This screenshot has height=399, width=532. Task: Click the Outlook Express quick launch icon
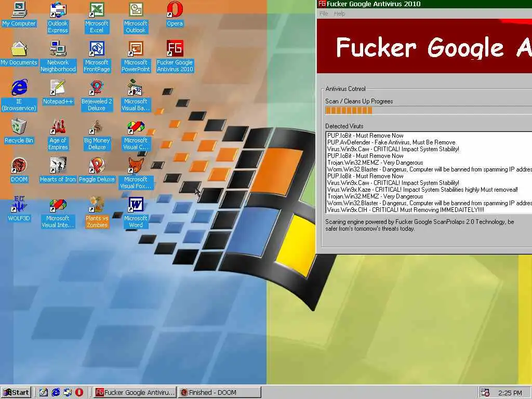click(68, 393)
